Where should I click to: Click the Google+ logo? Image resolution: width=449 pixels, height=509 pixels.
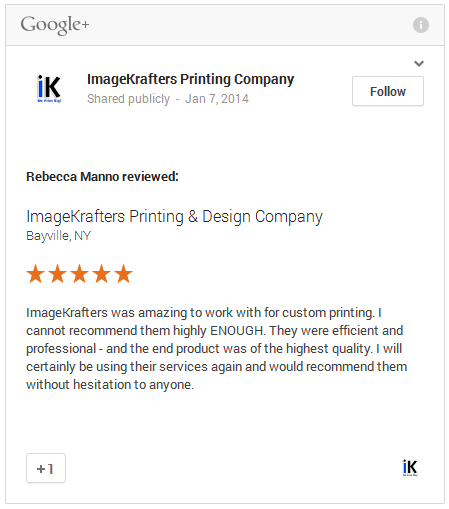point(55,25)
